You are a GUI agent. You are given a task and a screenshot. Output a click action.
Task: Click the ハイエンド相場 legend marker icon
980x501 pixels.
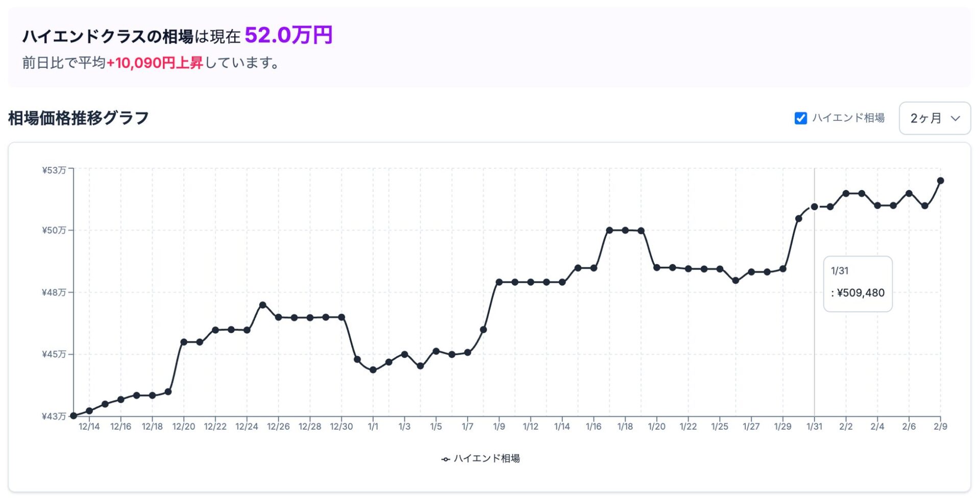pyautogui.click(x=445, y=459)
